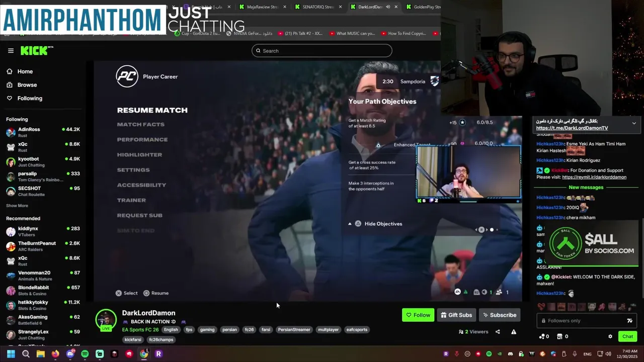Open AdinRoss channel in Following list
This screenshot has height=362, width=644.
(x=43, y=132)
